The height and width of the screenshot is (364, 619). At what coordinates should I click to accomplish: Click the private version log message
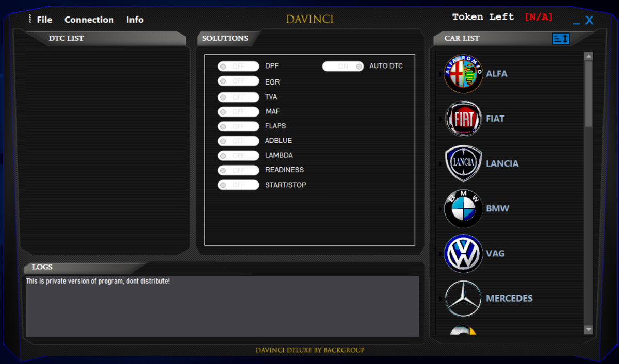[98, 281]
